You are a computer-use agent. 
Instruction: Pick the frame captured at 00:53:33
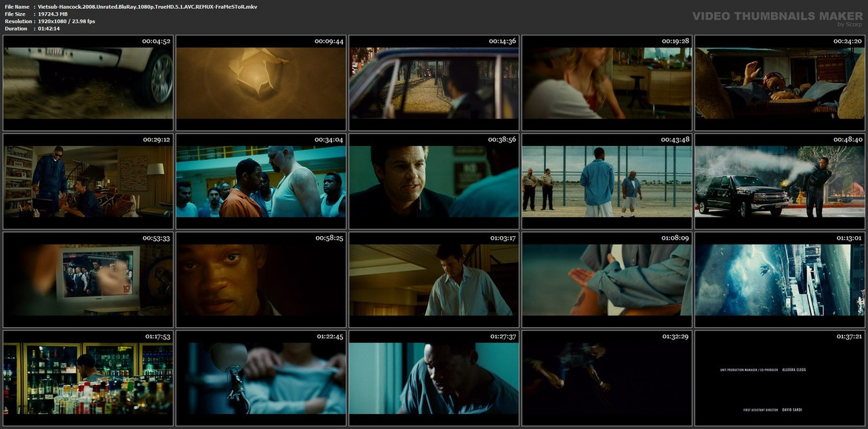click(x=88, y=280)
